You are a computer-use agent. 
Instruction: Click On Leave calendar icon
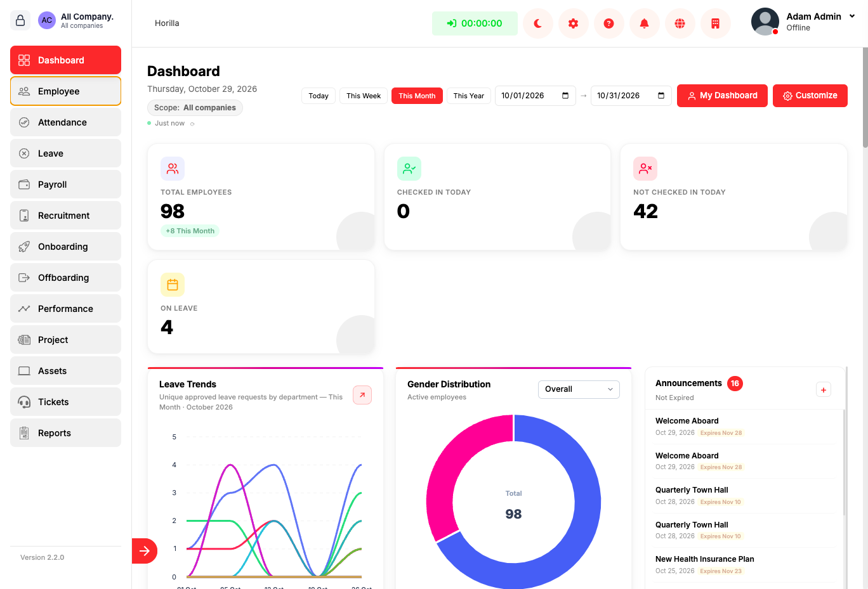coord(173,285)
